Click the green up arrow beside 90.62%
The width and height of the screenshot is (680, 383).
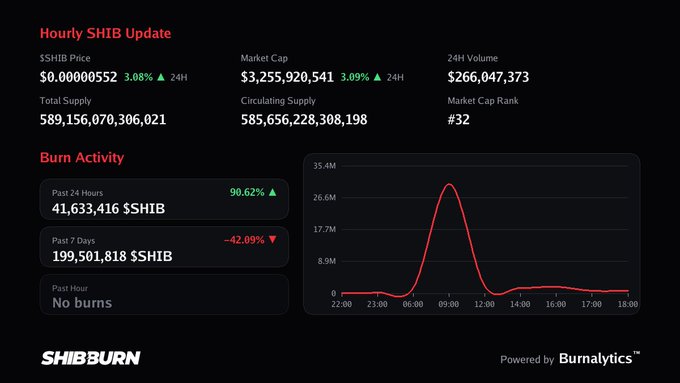click(x=272, y=192)
